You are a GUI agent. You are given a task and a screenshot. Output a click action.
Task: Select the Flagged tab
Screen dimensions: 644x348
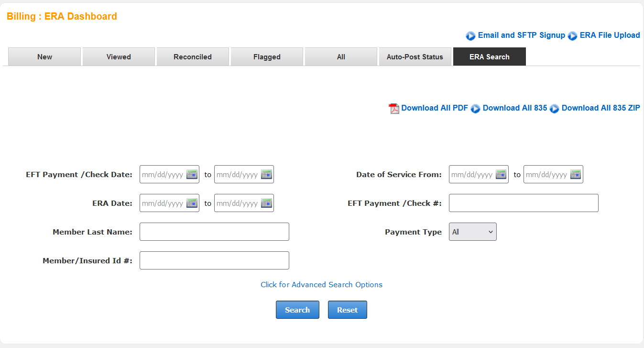pyautogui.click(x=267, y=57)
